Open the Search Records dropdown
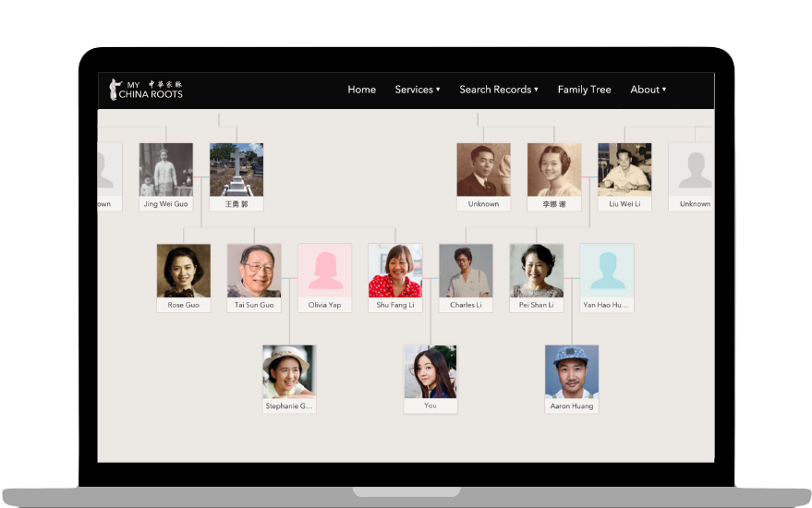812x508 pixels. pos(498,90)
